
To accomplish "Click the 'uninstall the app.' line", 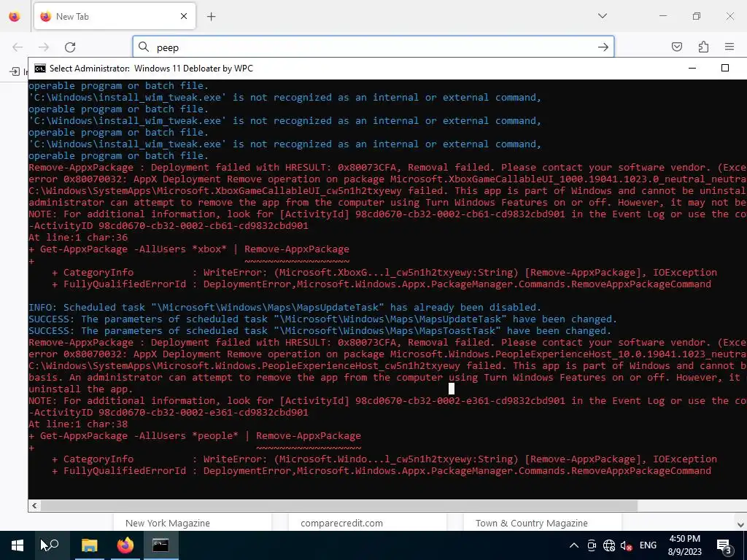I will tap(81, 389).
